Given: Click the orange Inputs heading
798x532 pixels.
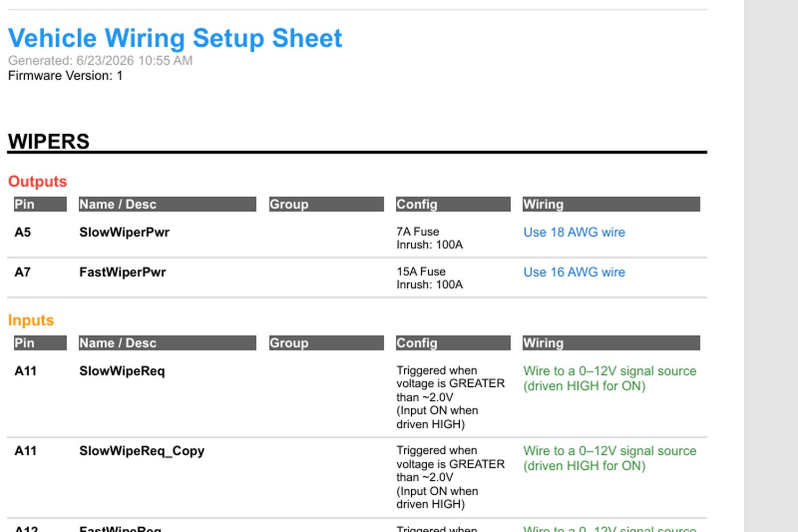Looking at the screenshot, I should 31,320.
